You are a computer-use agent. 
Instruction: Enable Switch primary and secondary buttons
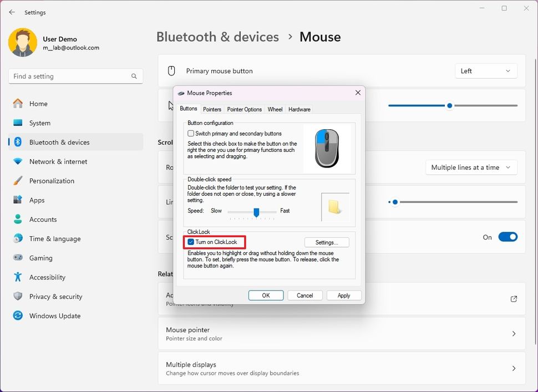point(191,133)
